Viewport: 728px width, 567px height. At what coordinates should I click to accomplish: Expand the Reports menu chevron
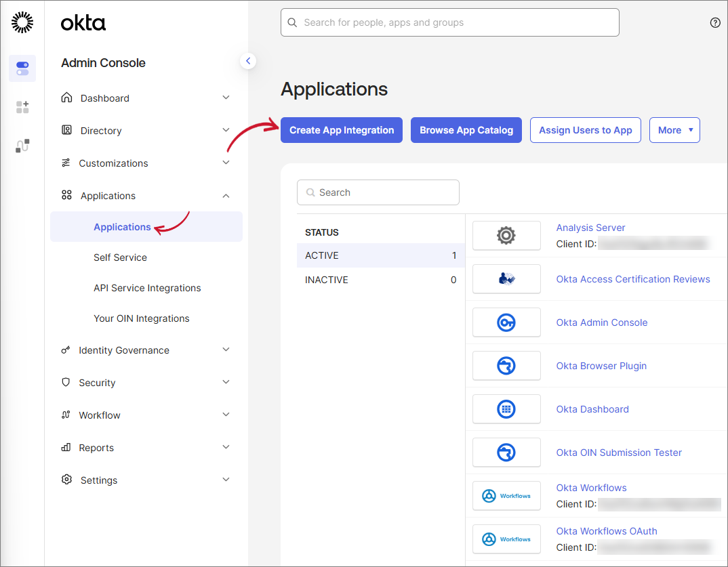tap(226, 447)
